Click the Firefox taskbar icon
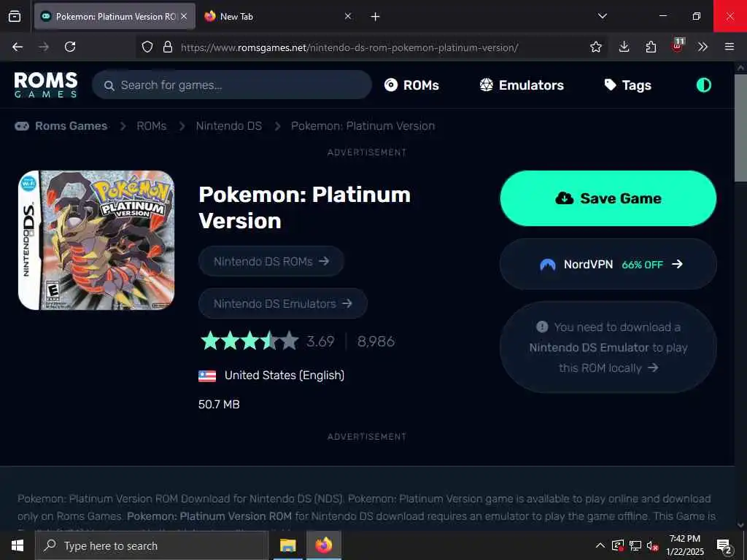Image resolution: width=747 pixels, height=560 pixels. tap(323, 545)
